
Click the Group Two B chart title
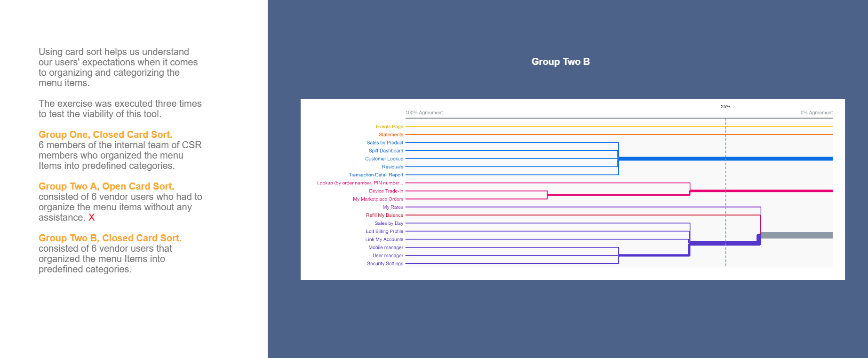(x=560, y=62)
